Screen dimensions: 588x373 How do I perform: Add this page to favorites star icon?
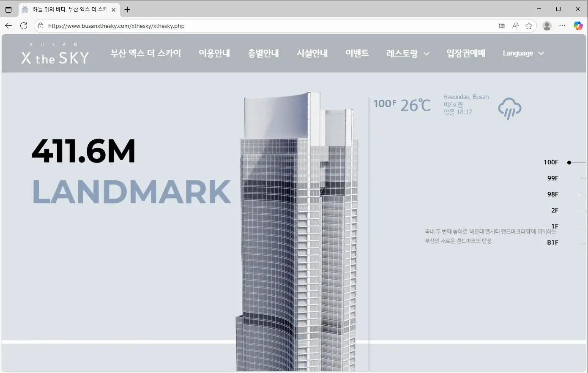click(529, 26)
